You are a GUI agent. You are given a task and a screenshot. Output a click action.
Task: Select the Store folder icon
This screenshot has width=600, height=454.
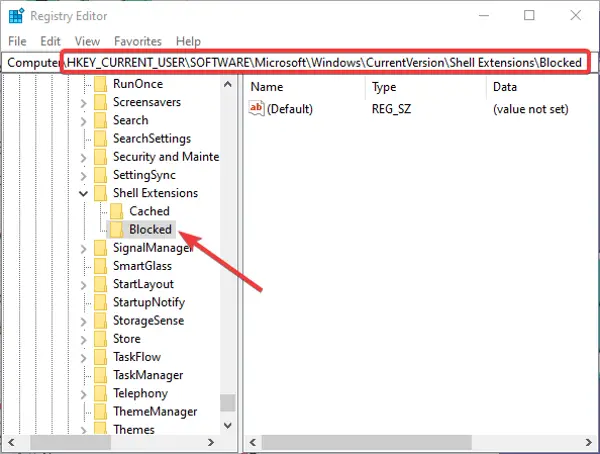[x=101, y=339]
